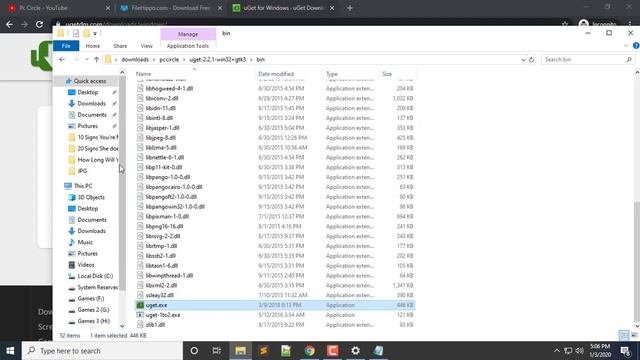Screen dimensions: 640x360
Task: Click the Search bin input field
Action: [588, 60]
